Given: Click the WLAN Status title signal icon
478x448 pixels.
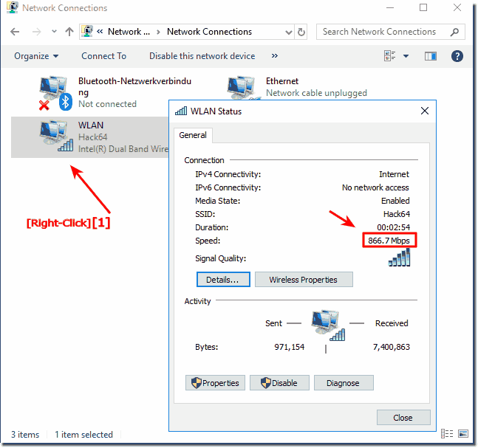Looking at the screenshot, I should coord(181,111).
